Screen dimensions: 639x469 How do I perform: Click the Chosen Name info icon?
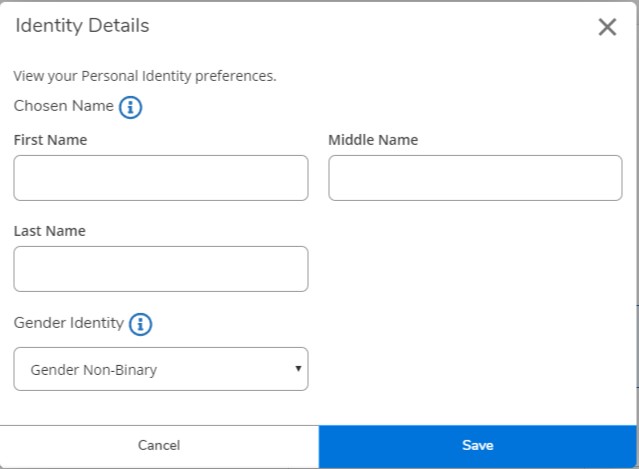130,107
